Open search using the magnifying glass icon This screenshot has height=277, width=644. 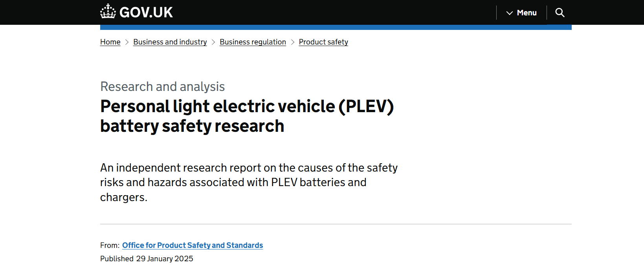point(560,12)
